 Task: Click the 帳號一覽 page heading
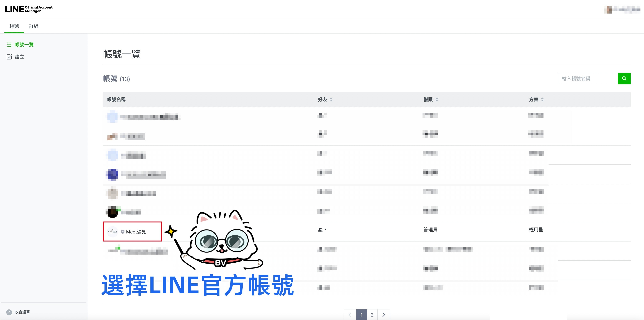point(122,54)
